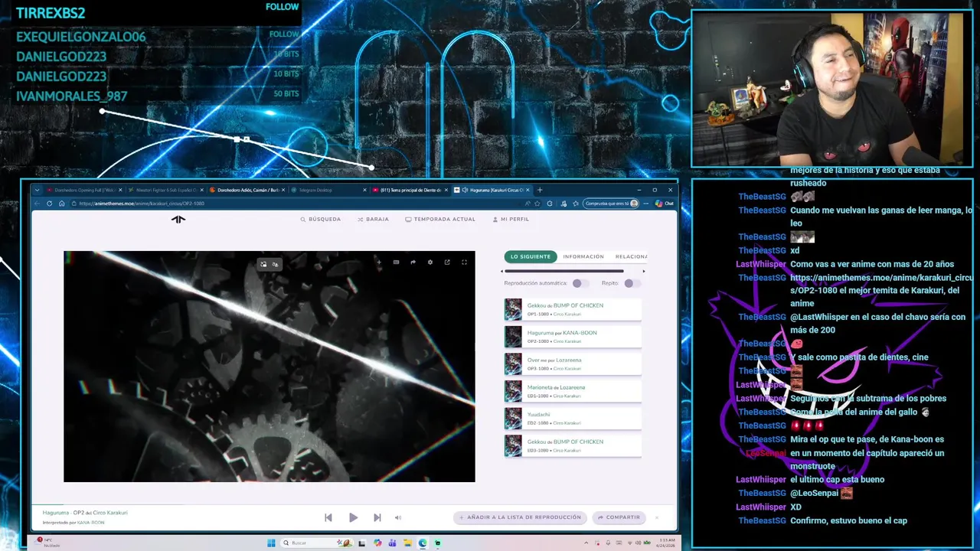This screenshot has height=551, width=980.
Task: Skip to next theme in bottom player
Action: [377, 517]
